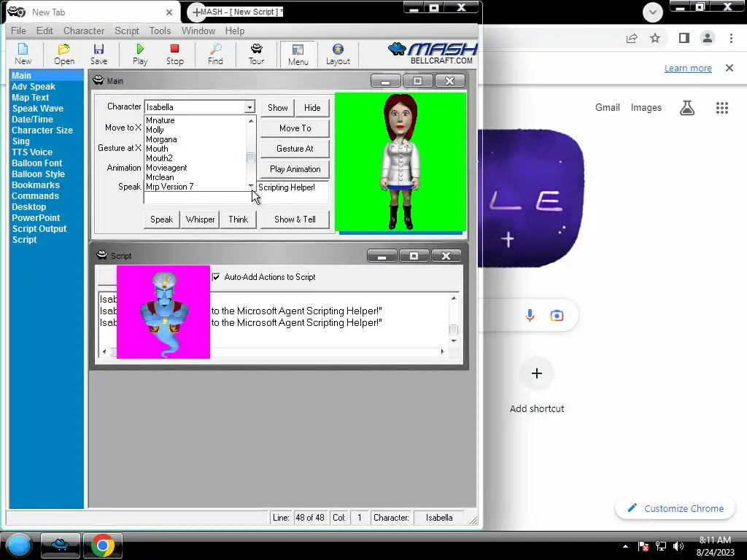The image size is (747, 560).
Task: Click the Google Lens camera icon
Action: pos(557,315)
